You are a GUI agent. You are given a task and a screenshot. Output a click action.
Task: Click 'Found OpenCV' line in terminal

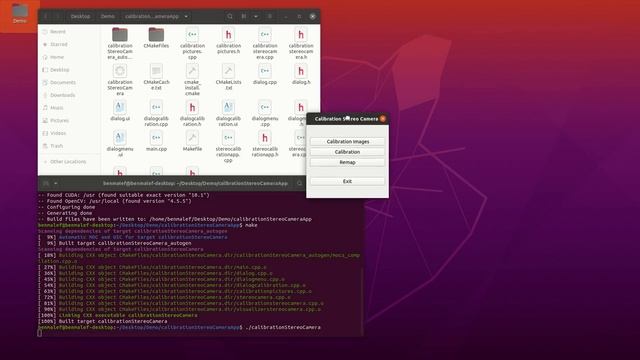115,201
